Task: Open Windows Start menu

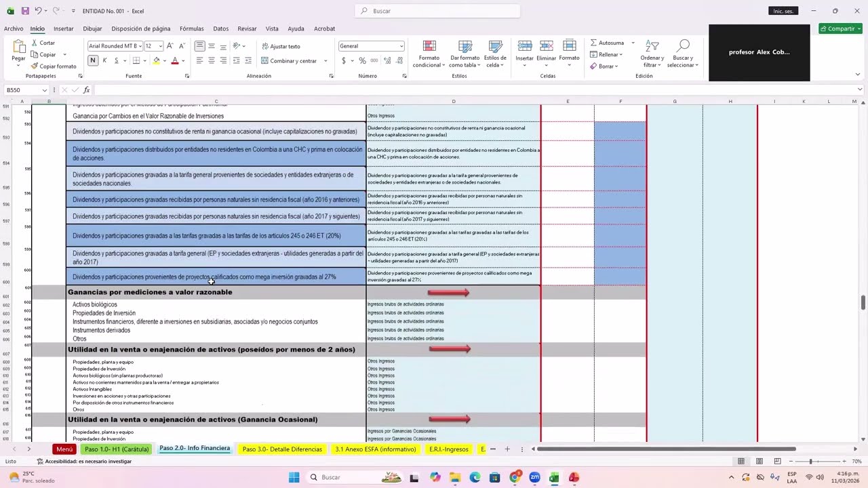Action: (x=294, y=477)
